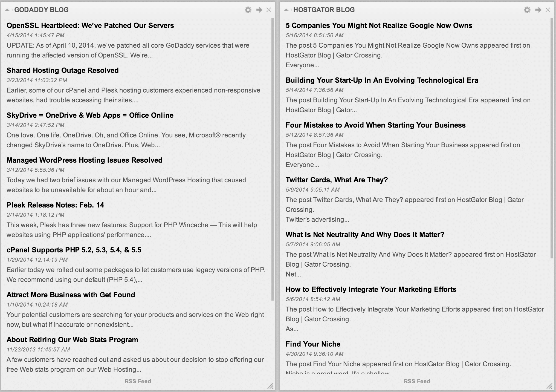
Task: Open settings gear in GoDaddy Blog widget
Action: point(248,10)
